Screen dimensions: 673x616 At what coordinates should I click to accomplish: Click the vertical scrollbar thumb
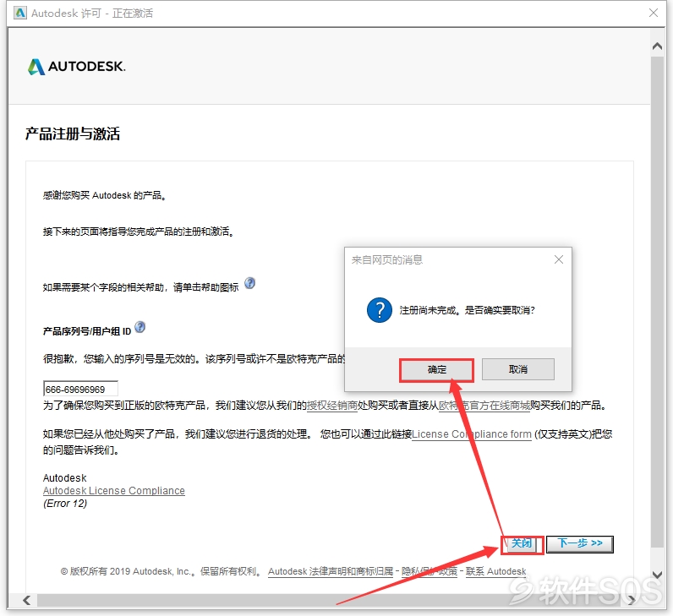pyautogui.click(x=657, y=301)
